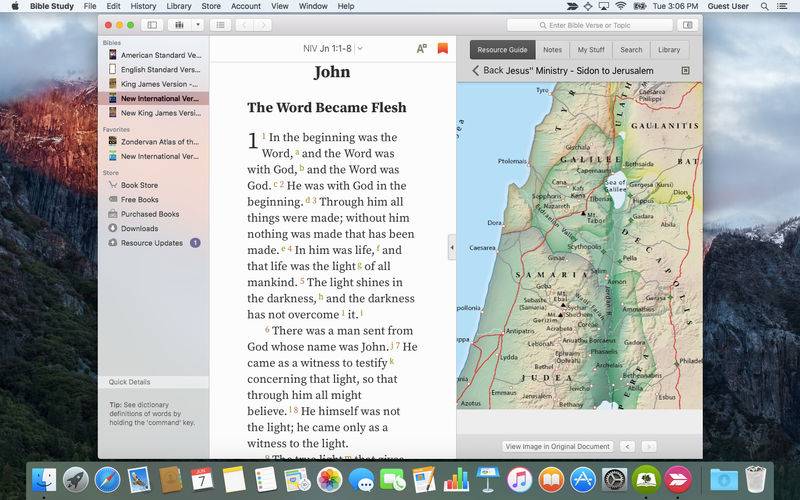Viewport: 800px width, 500px height.
Task: Click the Free Books icon
Action: (113, 199)
